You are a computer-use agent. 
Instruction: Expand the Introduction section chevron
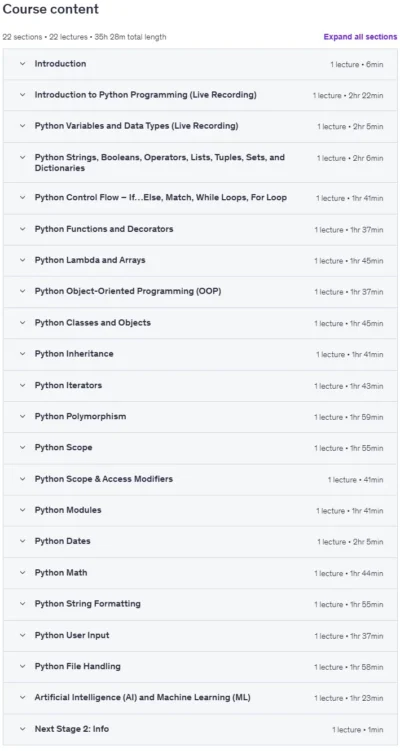pyautogui.click(x=23, y=64)
